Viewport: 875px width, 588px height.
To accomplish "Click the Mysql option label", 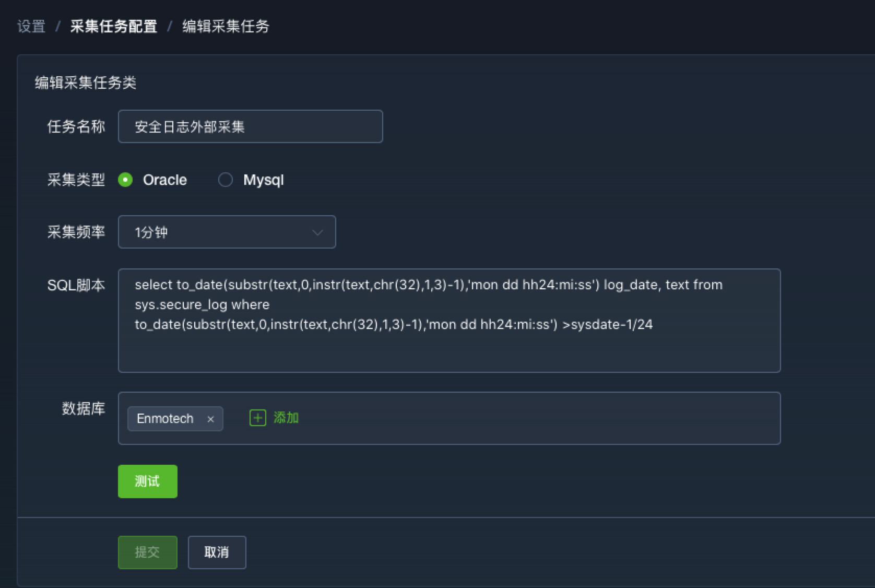I will [264, 180].
